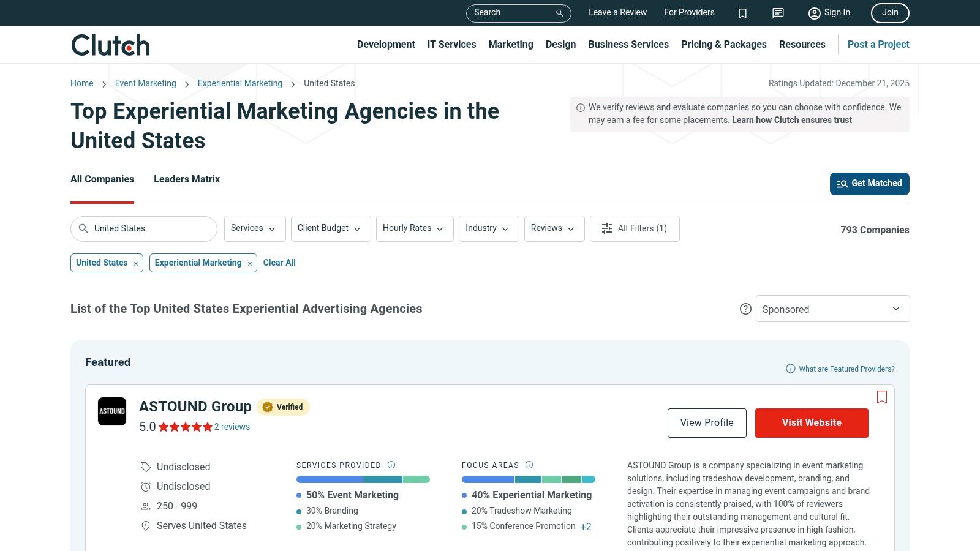The image size is (980, 551).
Task: Change the Sponsored sort order dropdown
Action: tap(832, 309)
